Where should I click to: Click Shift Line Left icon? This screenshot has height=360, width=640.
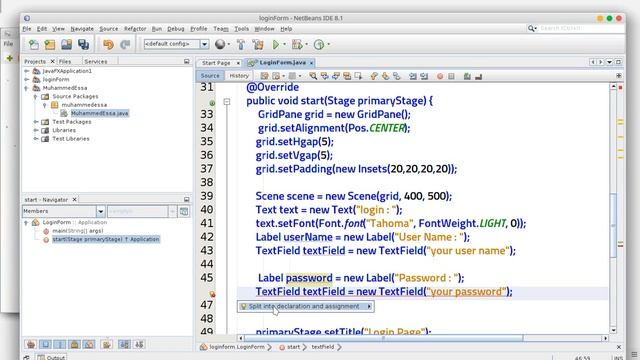(x=413, y=76)
